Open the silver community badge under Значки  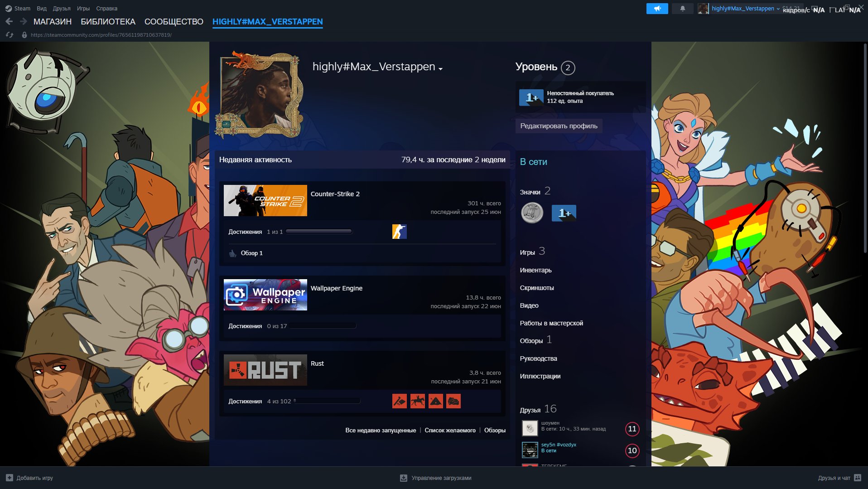532,213
